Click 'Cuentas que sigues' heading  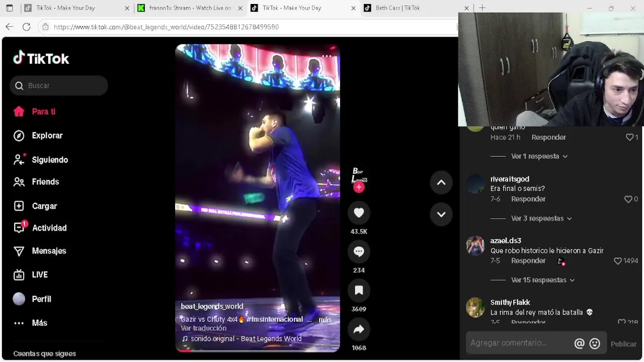45,354
